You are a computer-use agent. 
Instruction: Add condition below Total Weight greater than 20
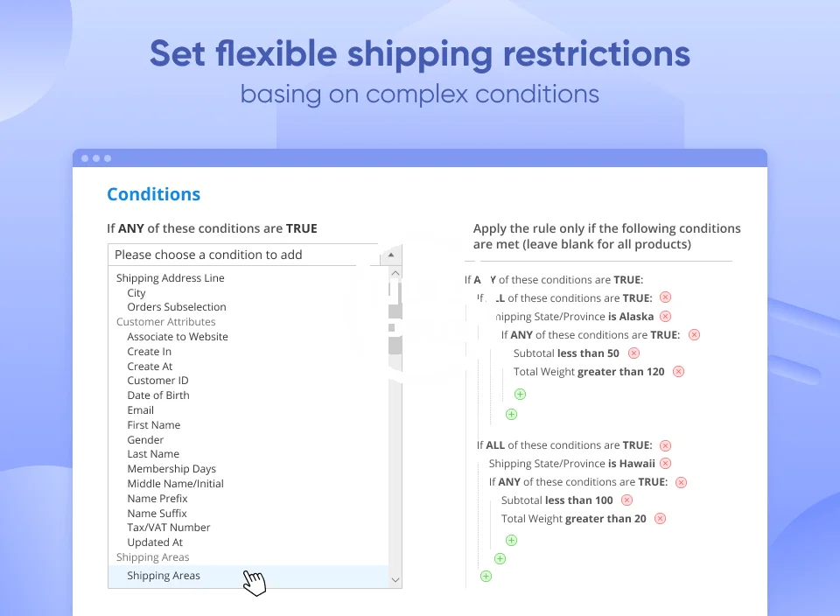pos(511,541)
